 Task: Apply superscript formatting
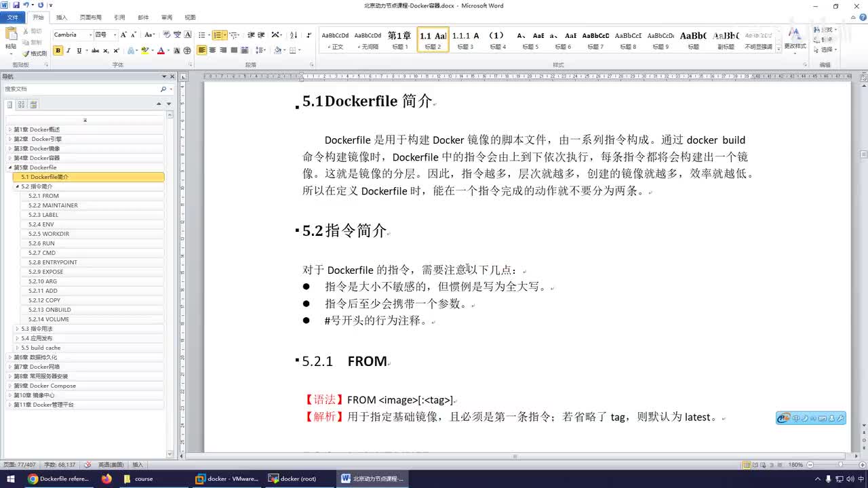tap(117, 50)
